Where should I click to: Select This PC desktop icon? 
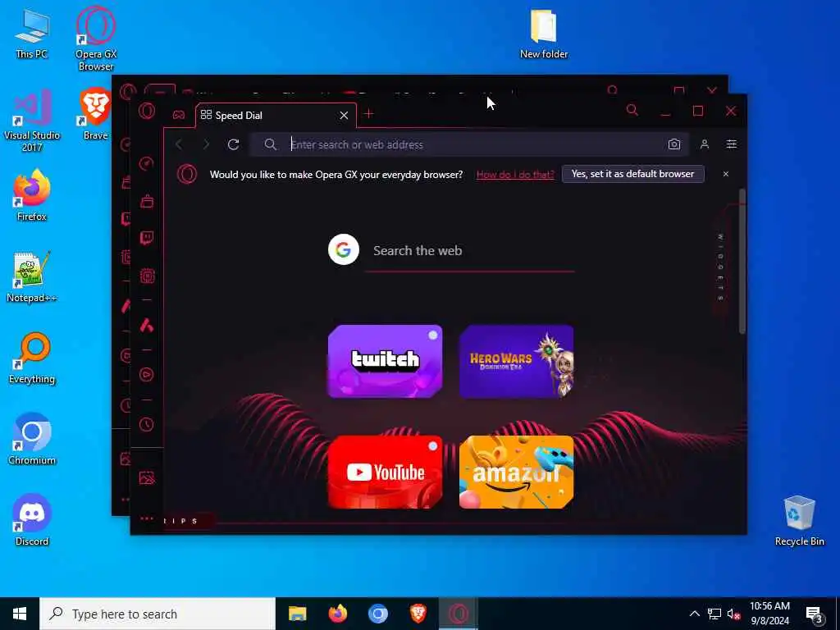32,34
